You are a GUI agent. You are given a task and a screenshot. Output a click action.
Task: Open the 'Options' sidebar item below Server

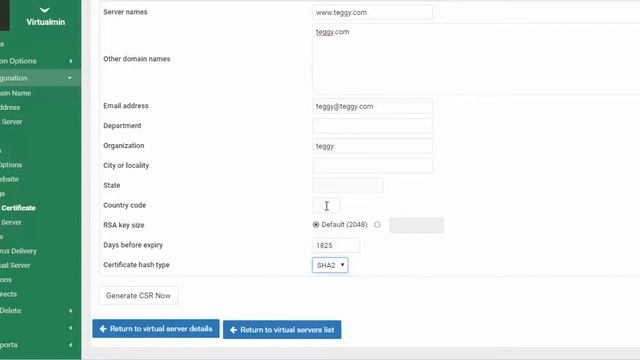11,165
